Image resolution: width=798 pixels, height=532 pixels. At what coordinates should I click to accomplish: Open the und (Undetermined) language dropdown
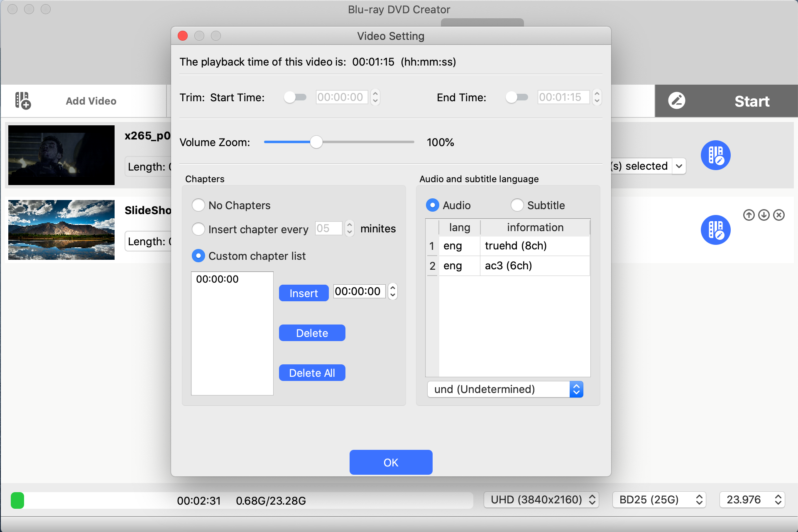[x=505, y=389]
